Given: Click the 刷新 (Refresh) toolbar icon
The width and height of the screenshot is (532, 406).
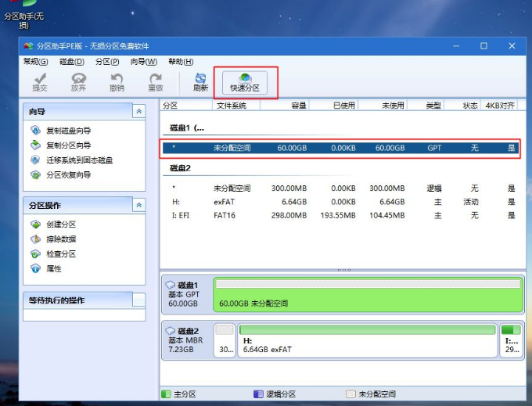Looking at the screenshot, I should click(200, 81).
